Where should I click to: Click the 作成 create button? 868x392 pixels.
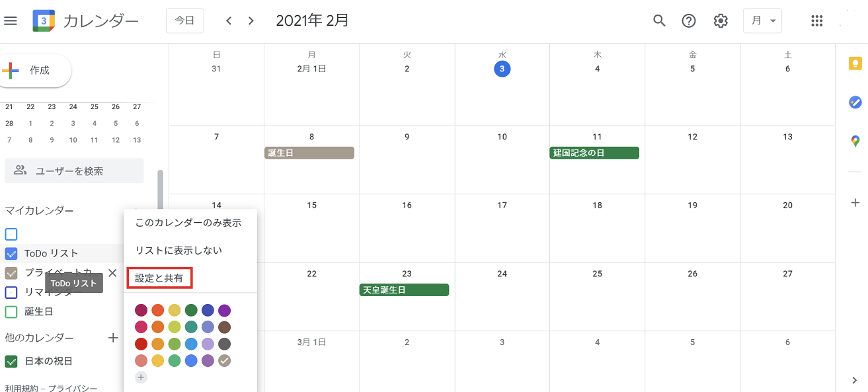pos(36,71)
